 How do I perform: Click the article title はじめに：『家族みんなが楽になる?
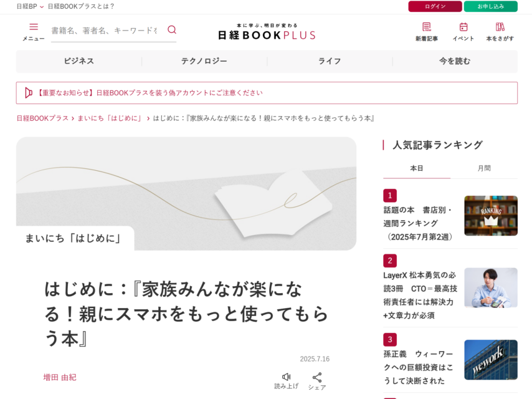point(186,314)
